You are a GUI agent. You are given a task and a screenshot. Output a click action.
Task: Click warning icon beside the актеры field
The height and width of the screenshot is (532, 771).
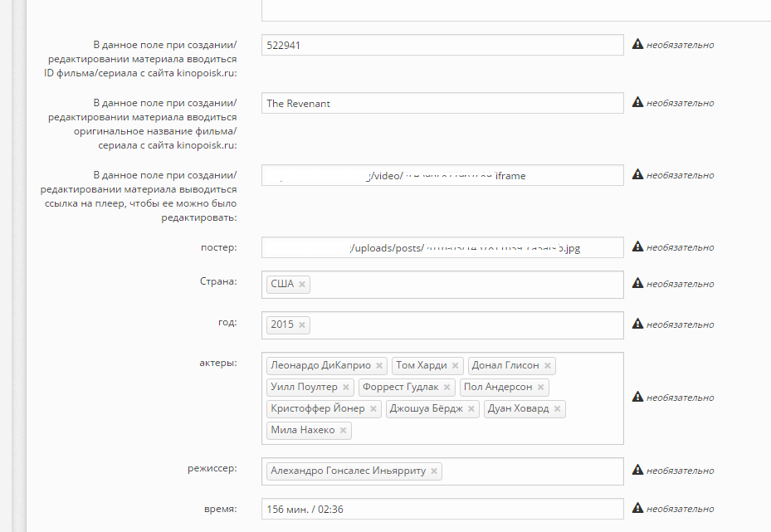[x=637, y=396]
